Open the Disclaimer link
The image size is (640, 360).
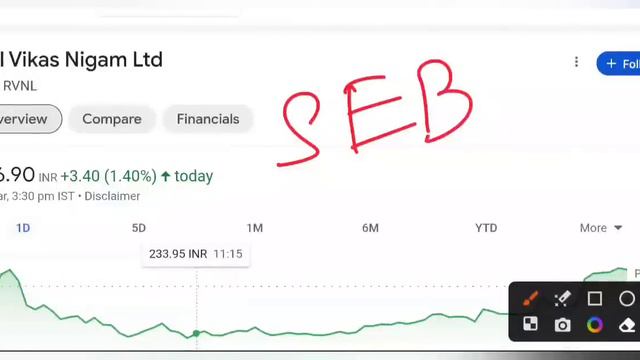click(x=112, y=196)
